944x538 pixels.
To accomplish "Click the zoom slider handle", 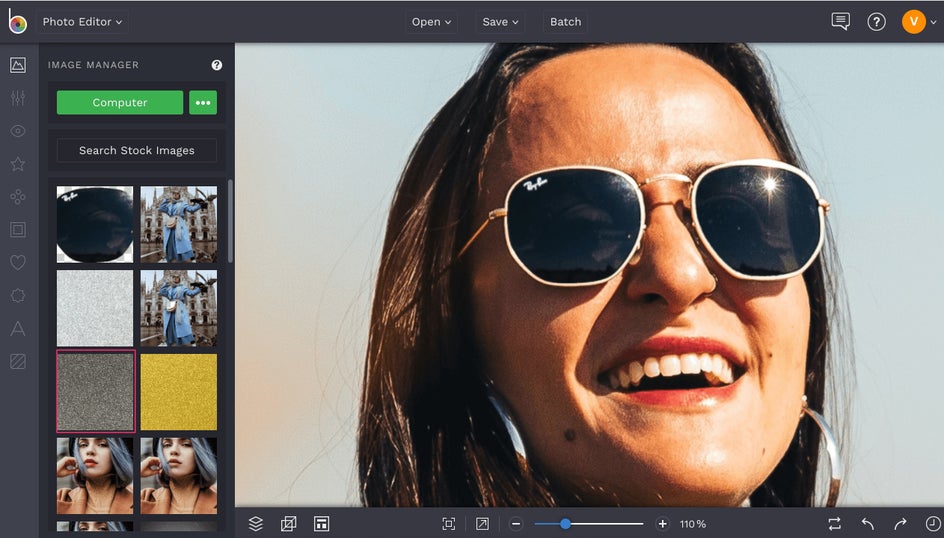I will 565,523.
